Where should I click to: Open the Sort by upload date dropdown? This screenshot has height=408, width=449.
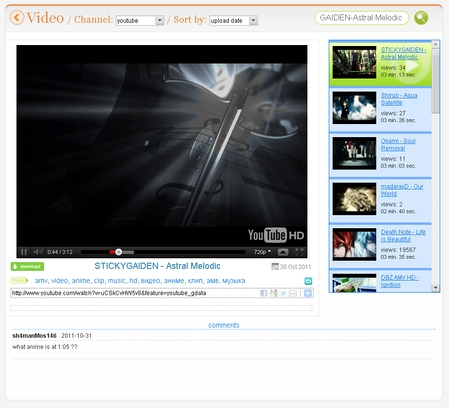[x=233, y=21]
